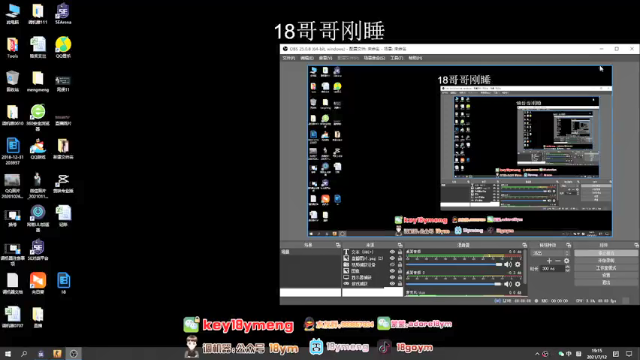Viewport: 640px width, 360px height.
Task: Open the 淡出 transition type dropdown
Action: (551, 253)
